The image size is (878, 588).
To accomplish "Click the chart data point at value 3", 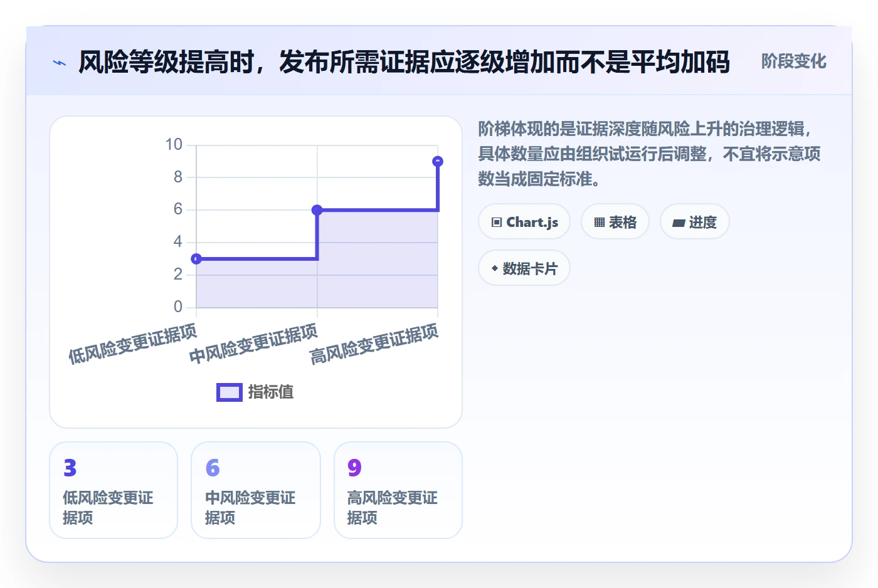I will (x=196, y=259).
